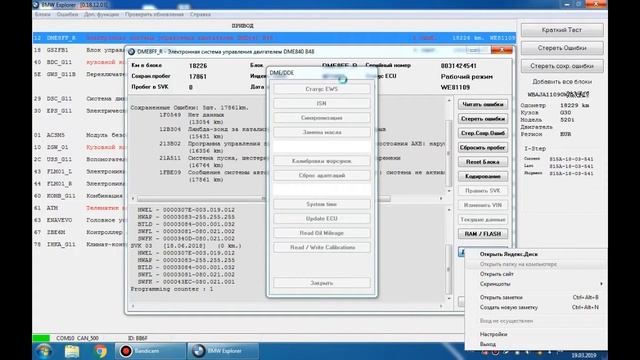The width and height of the screenshot is (640, 360).
Task: Open Настройки from context menu
Action: [493, 334]
